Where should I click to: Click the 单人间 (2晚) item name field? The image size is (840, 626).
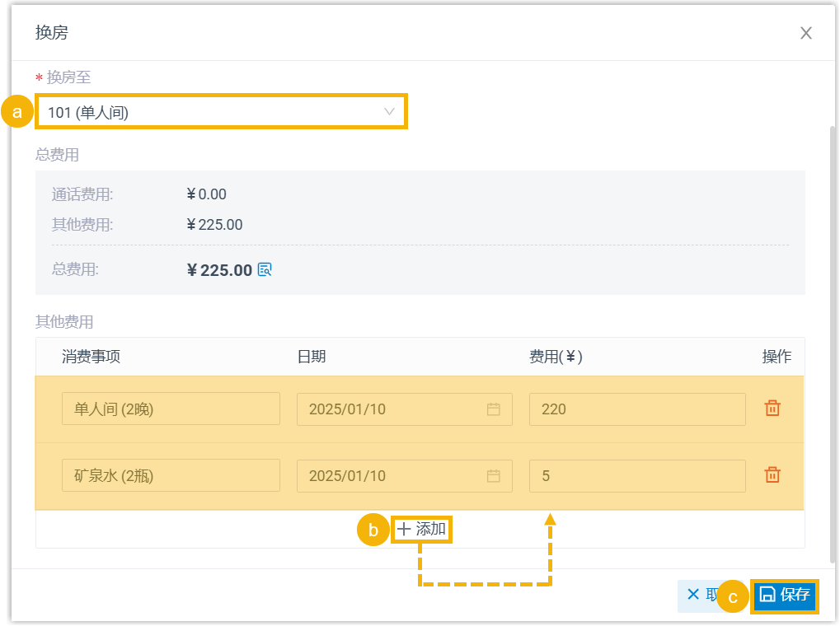(x=171, y=409)
